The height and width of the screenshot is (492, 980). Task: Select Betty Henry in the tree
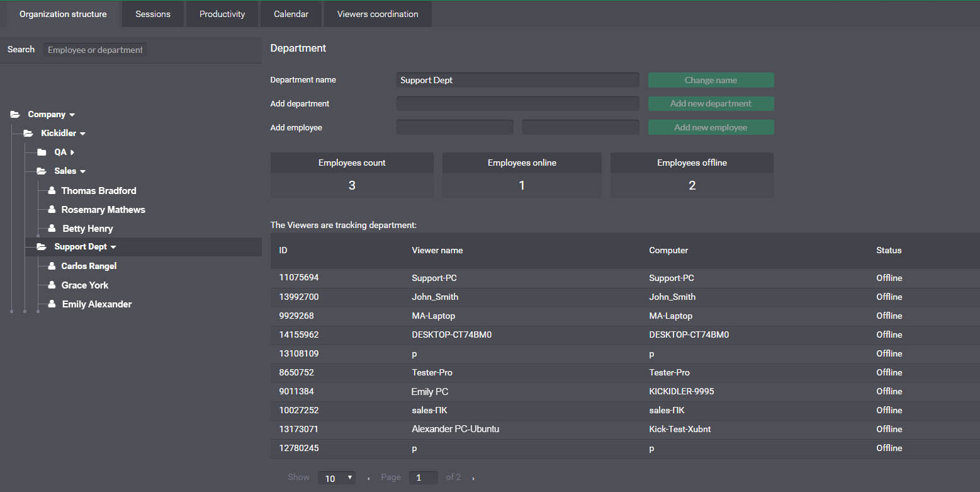(87, 228)
